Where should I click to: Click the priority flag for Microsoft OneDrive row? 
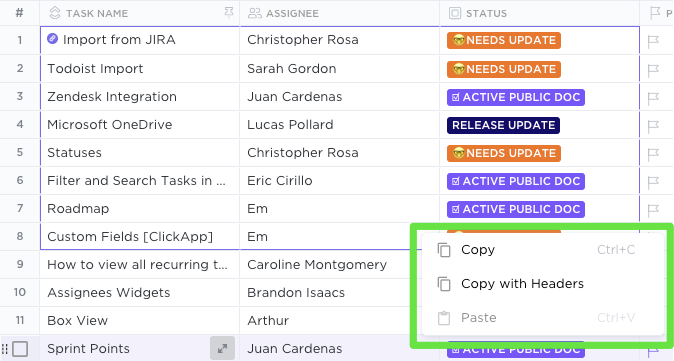(x=653, y=126)
